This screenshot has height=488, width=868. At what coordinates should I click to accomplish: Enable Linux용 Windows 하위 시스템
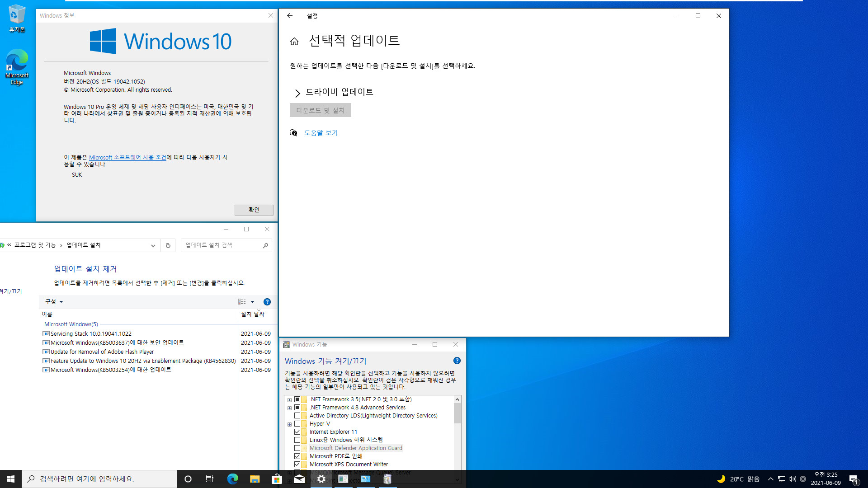tap(297, 440)
